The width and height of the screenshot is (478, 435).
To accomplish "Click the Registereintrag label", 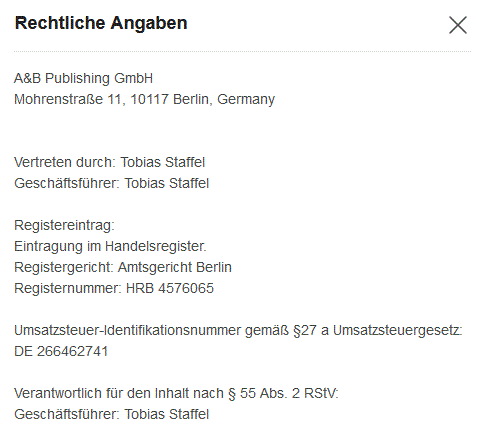I will coord(64,226).
